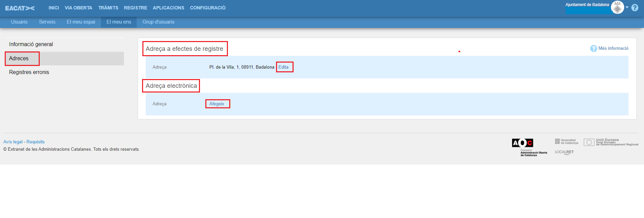The width and height of the screenshot is (644, 218).
Task: Open the CONFIGURACIÓ menu
Action: tap(208, 8)
